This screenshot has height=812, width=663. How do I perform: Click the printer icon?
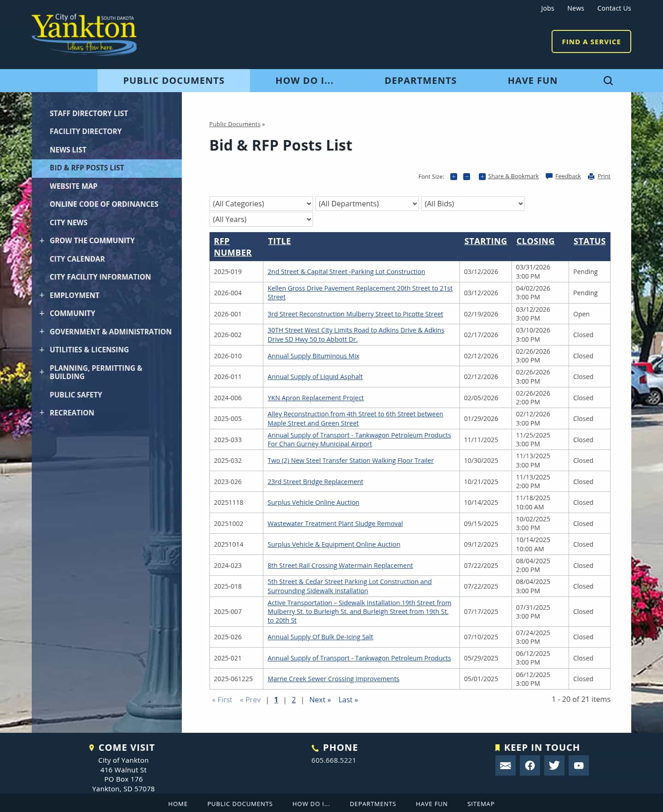pyautogui.click(x=591, y=176)
